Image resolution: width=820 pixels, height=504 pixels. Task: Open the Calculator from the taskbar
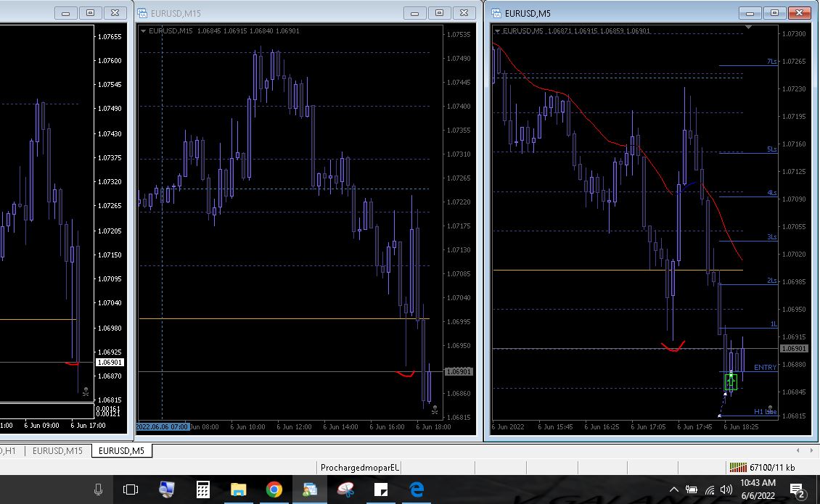pyautogui.click(x=202, y=490)
